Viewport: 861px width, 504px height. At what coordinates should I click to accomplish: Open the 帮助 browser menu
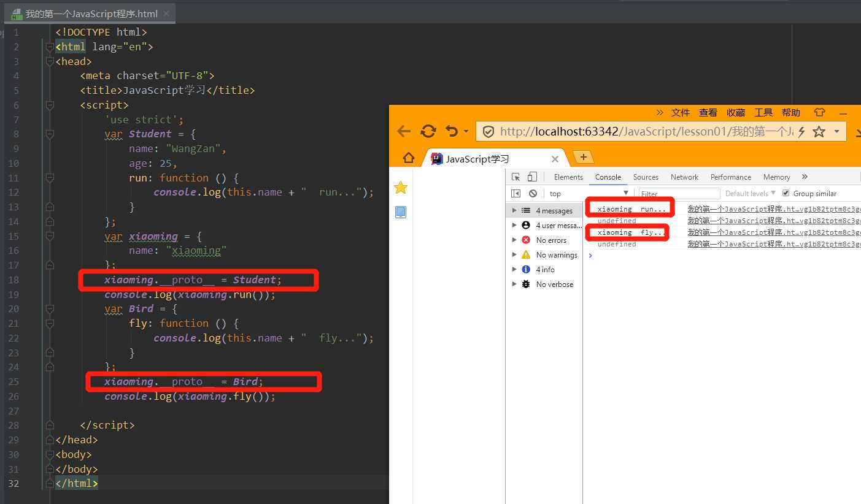coord(791,112)
